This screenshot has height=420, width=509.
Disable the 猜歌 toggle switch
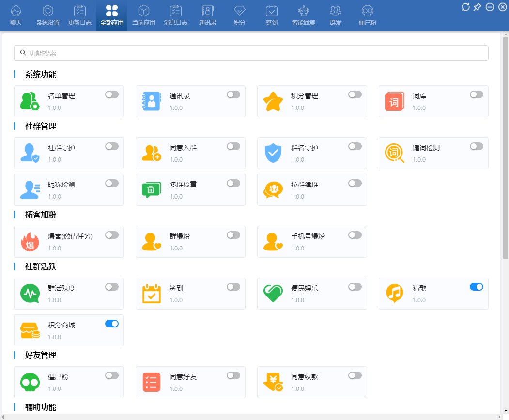[476, 287]
